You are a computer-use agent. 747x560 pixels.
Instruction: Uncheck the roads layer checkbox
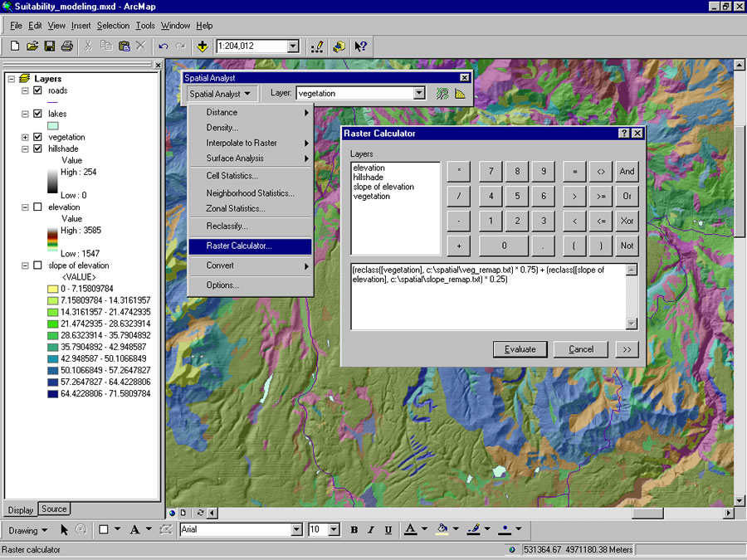coord(37,90)
